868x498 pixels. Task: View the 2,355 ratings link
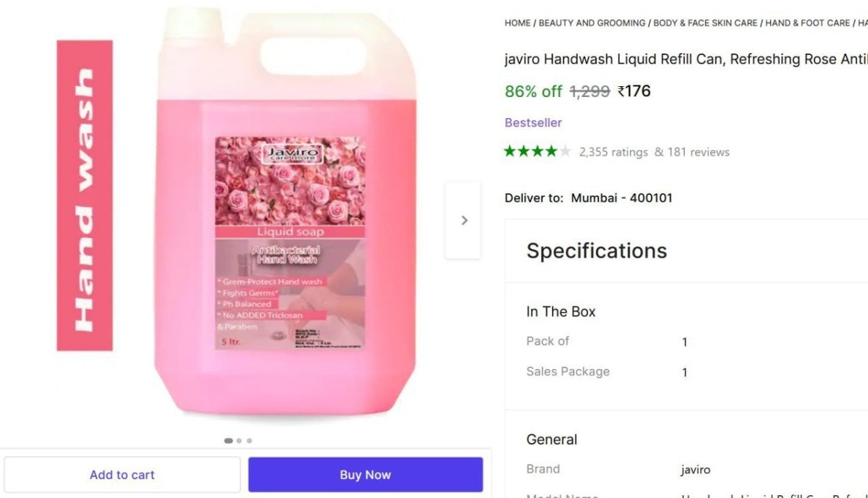click(x=613, y=152)
